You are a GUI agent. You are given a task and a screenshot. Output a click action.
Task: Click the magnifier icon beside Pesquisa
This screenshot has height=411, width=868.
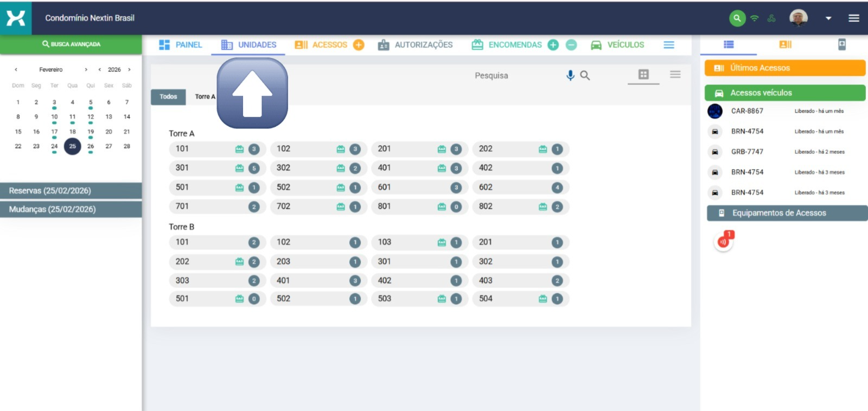(x=585, y=75)
